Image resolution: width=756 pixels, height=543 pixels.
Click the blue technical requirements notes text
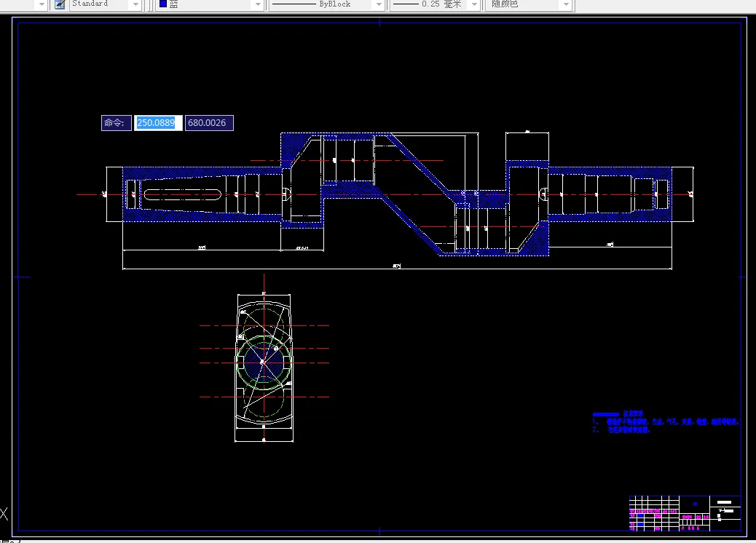pyautogui.click(x=666, y=421)
